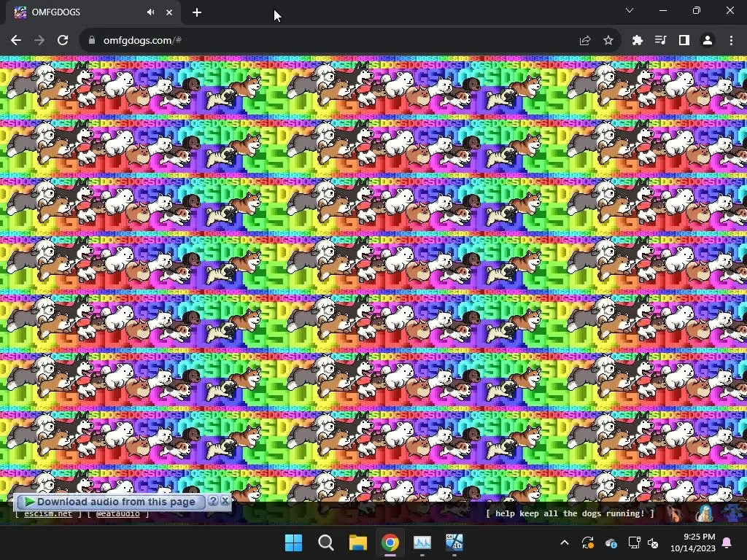Minimize the Chrome window

pyautogui.click(x=663, y=10)
